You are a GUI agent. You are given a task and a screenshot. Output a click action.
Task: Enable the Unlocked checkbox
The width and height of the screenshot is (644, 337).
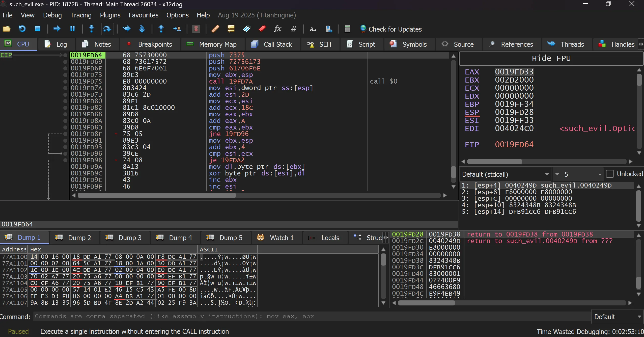(x=610, y=174)
